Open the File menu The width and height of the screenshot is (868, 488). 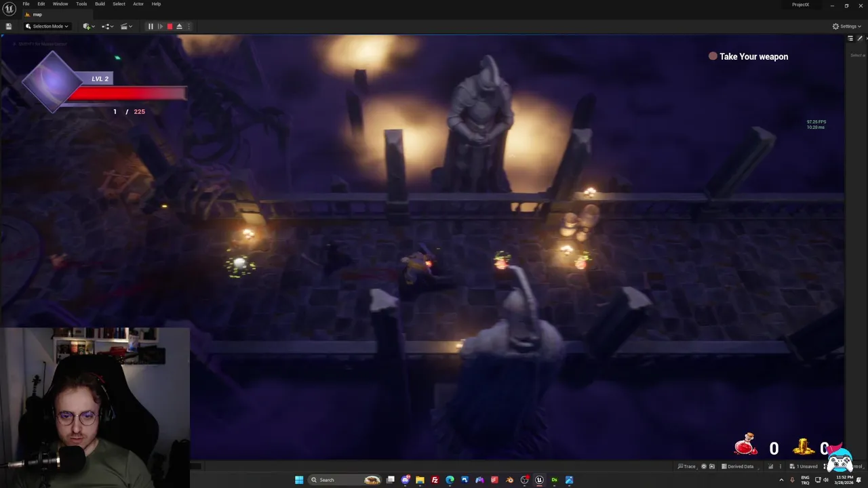pos(26,4)
